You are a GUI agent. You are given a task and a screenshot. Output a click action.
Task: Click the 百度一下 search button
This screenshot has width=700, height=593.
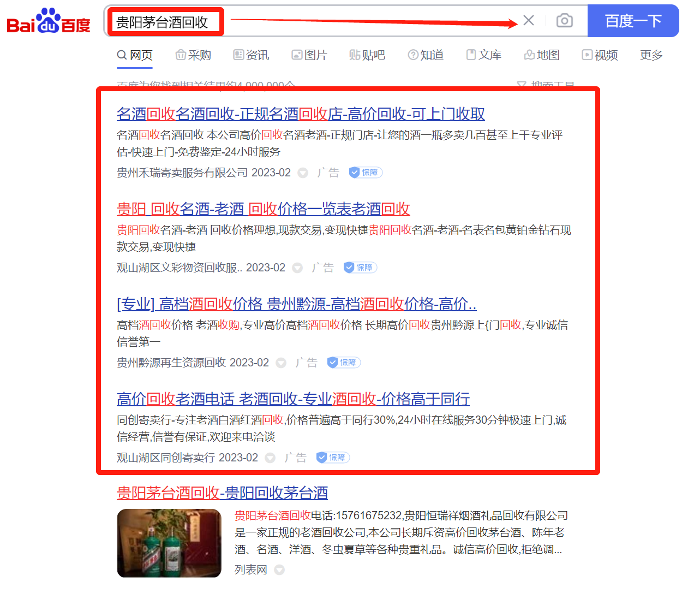pyautogui.click(x=633, y=21)
